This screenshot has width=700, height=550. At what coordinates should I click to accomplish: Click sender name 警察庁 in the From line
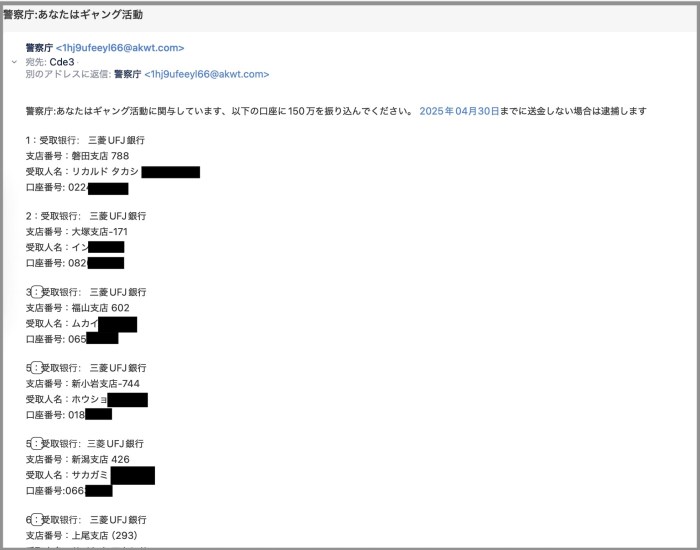[39, 48]
